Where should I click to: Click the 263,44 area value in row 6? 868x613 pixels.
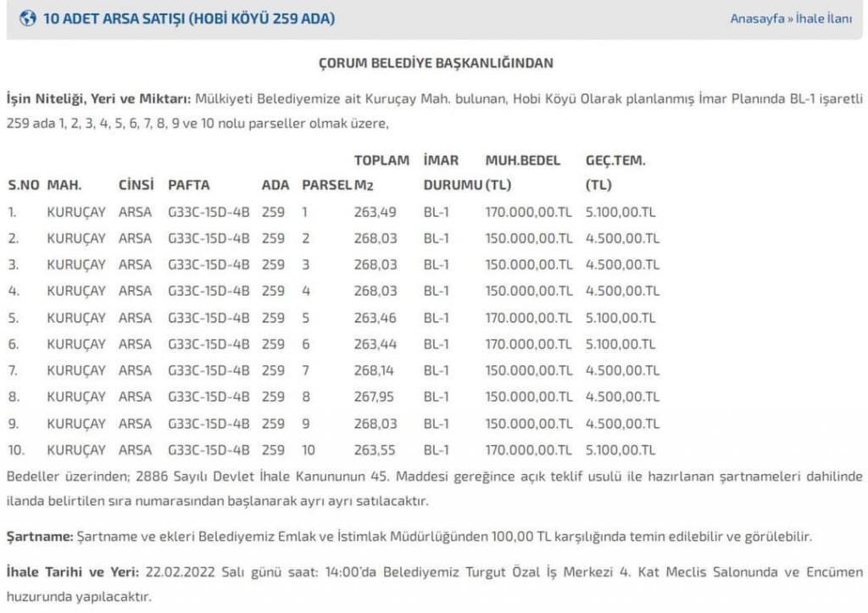click(x=376, y=344)
